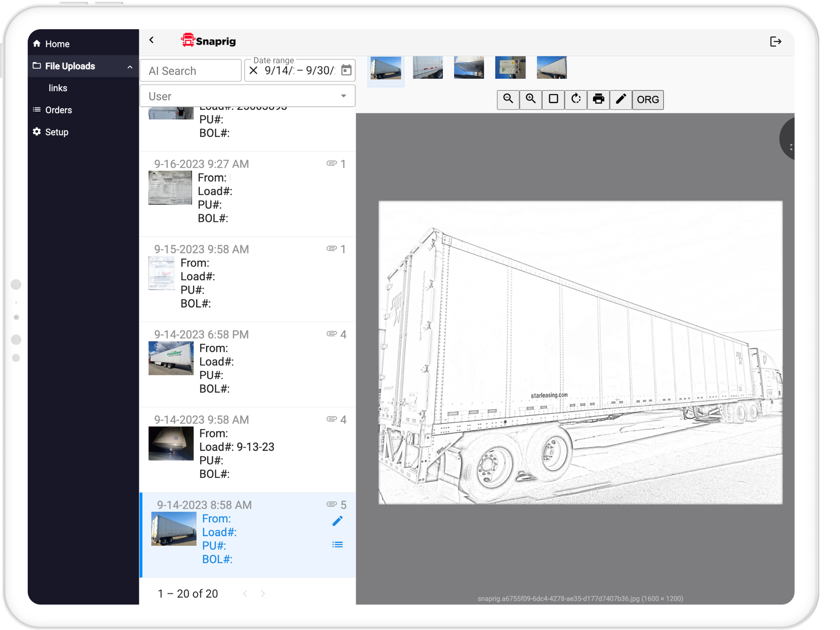Click the logout icon at top right
Image resolution: width=840 pixels, height=630 pixels.
775,41
